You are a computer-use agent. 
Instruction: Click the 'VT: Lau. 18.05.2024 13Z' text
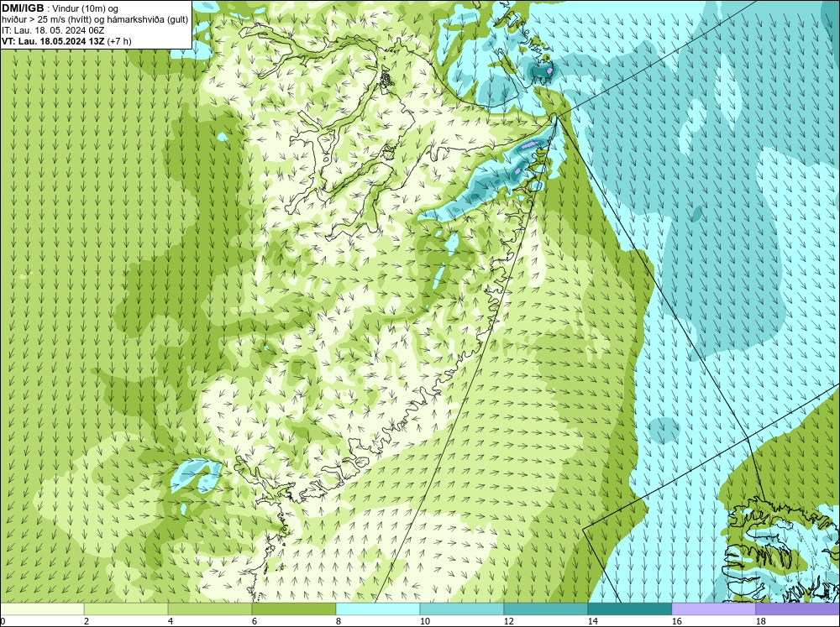point(53,41)
